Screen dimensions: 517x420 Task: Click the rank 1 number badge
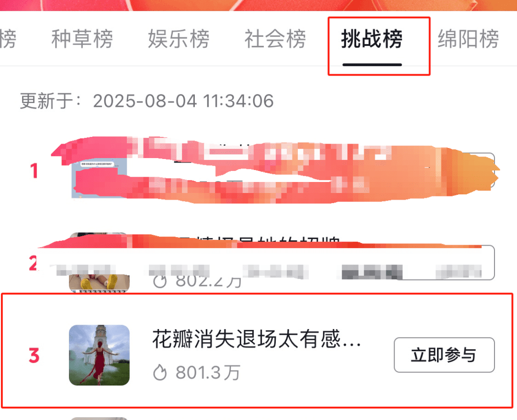coord(34,171)
